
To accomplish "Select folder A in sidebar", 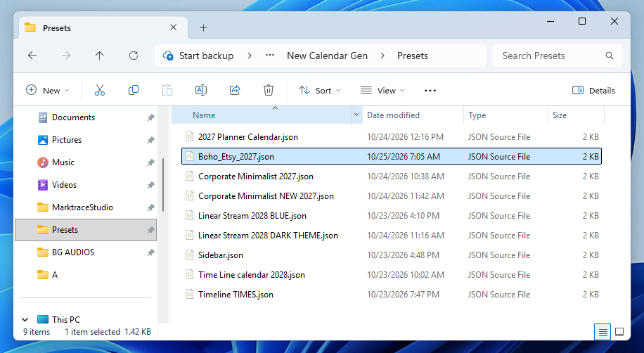I will (55, 275).
